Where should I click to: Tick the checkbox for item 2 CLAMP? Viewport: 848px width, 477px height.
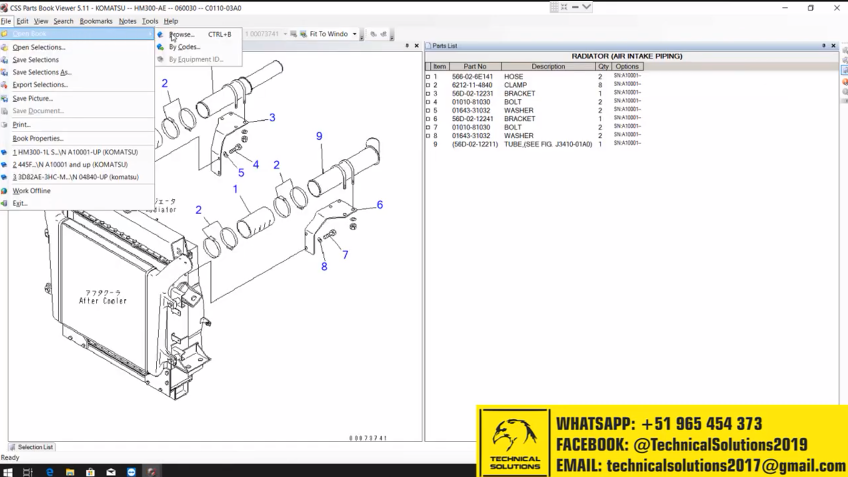pyautogui.click(x=428, y=85)
